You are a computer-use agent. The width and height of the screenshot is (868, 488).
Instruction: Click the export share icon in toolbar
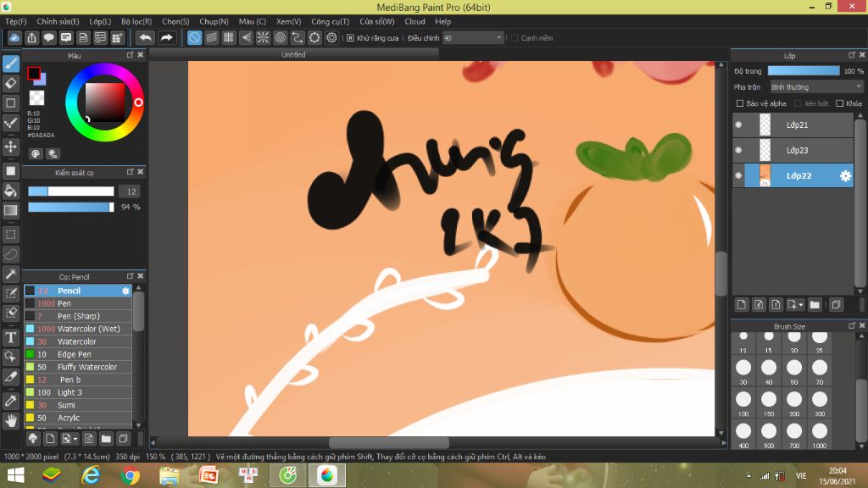click(31, 37)
